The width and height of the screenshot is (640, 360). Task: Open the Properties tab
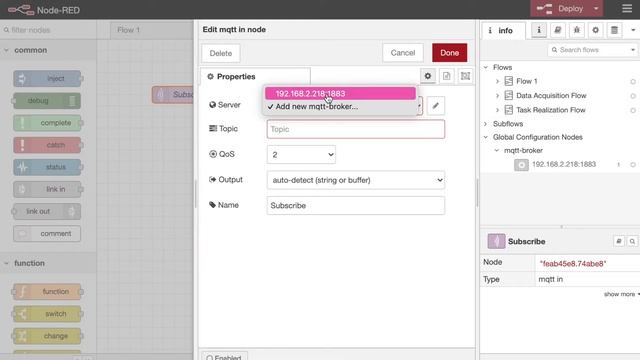click(255, 77)
